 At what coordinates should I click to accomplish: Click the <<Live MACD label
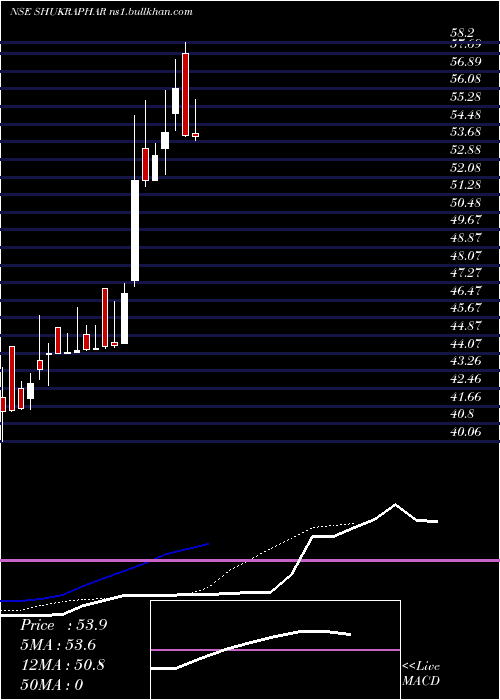[421, 673]
